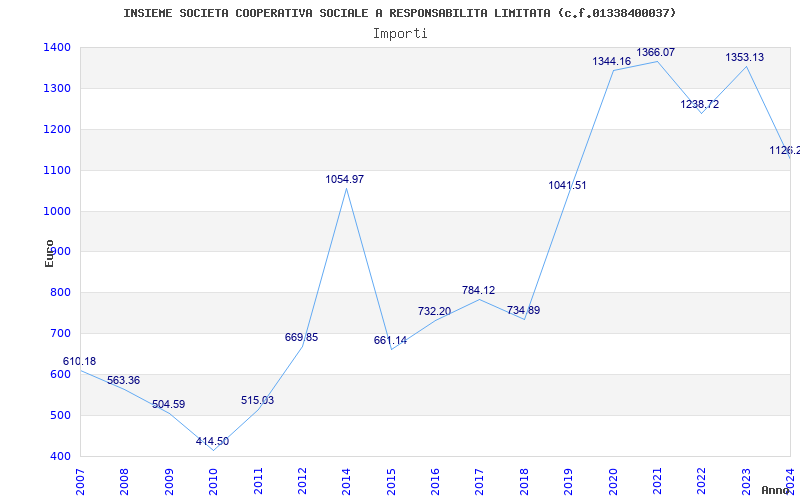Click the 2021 year label
Image resolution: width=800 pixels, height=500 pixels.
pos(657,481)
